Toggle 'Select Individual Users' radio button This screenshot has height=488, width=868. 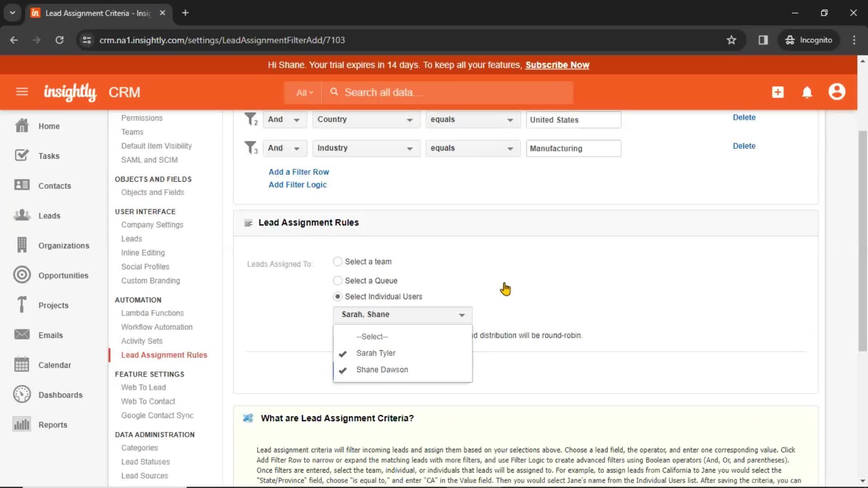[x=337, y=296]
